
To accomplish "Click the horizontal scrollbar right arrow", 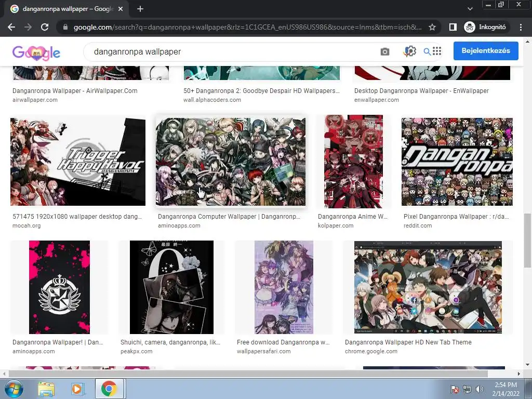I will [519, 374].
